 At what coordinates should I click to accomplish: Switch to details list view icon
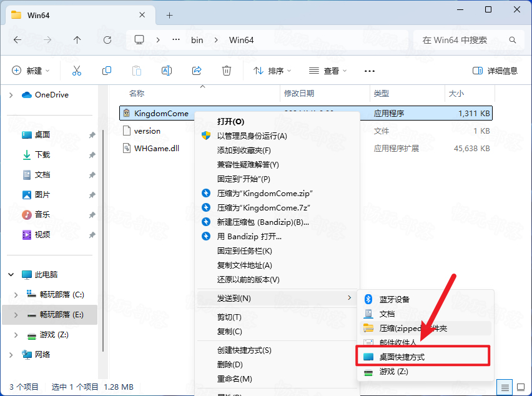pos(505,387)
